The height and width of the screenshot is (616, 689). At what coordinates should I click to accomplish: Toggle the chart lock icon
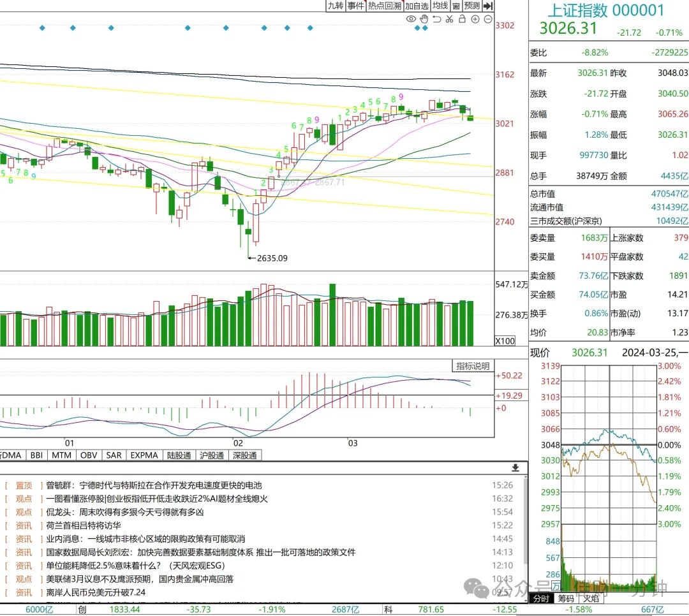tap(462, 19)
